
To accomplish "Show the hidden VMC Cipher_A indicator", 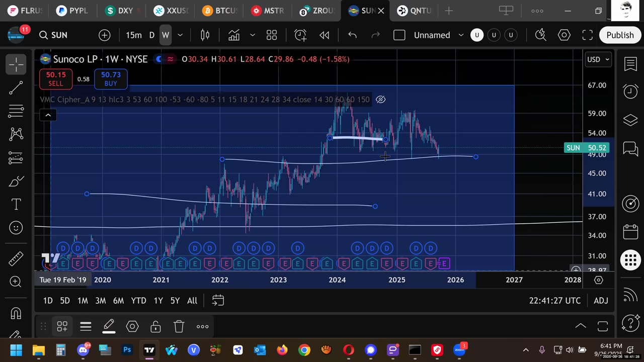I will [381, 100].
